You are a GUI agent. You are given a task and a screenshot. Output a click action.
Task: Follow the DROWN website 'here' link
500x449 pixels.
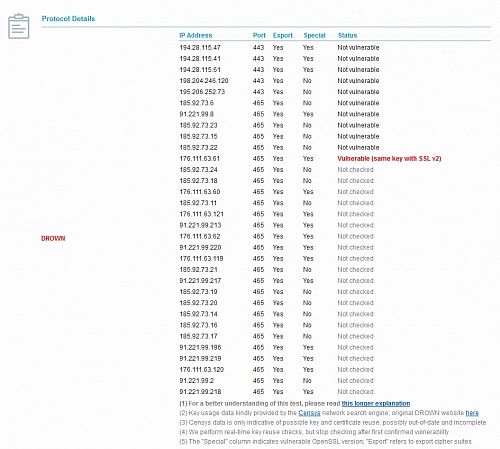(472, 413)
